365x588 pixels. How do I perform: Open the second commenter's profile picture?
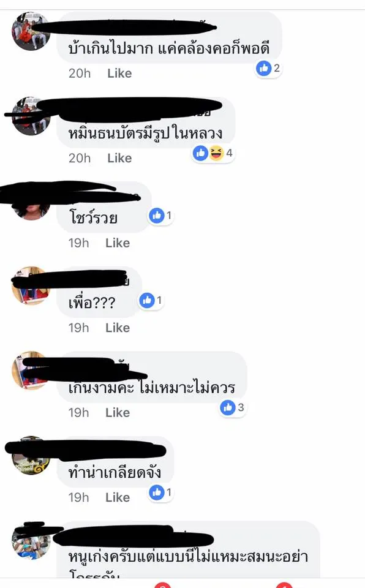click(31, 116)
